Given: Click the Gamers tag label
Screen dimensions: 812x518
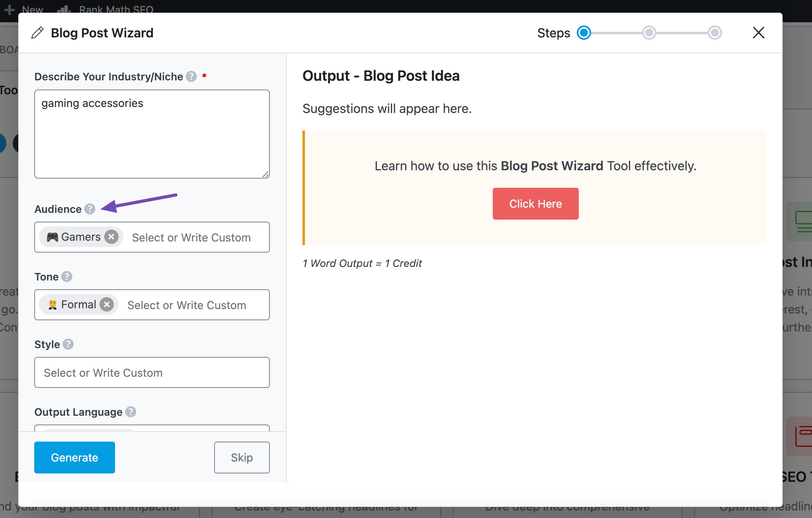Looking at the screenshot, I should [81, 237].
